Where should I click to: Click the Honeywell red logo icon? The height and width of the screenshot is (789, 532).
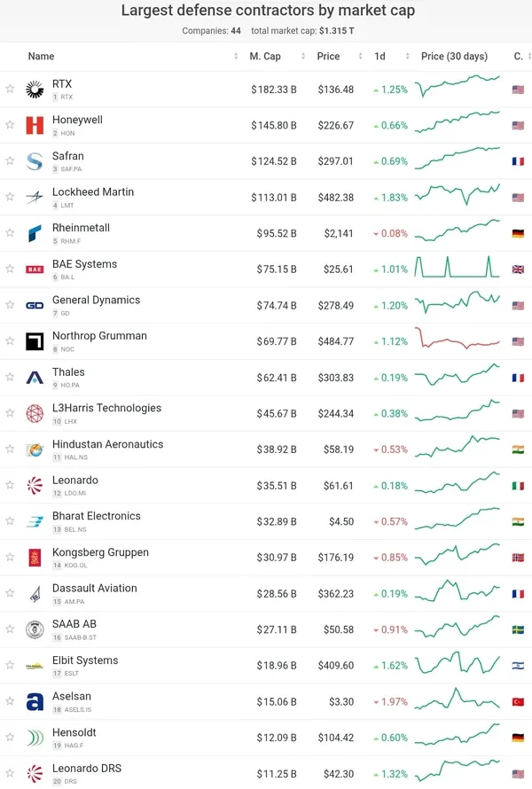35,126
